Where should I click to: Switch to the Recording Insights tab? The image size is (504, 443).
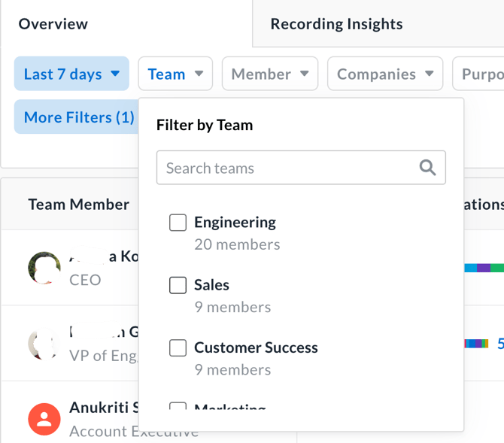click(x=336, y=24)
